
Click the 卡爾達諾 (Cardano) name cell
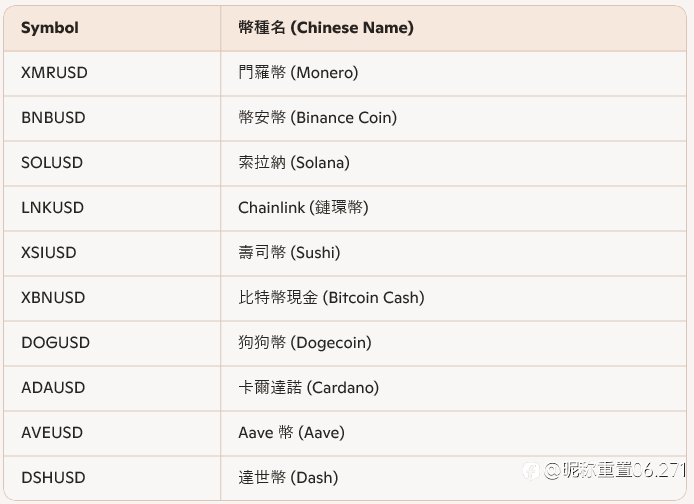(308, 388)
